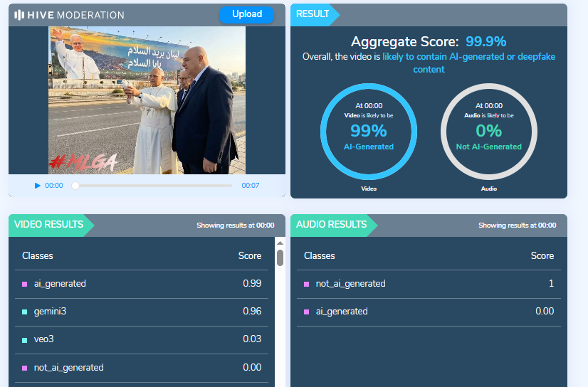Image resolution: width=588 pixels, height=387 pixels.
Task: Open the VIDEO RESULTS header tab
Action: (48, 225)
